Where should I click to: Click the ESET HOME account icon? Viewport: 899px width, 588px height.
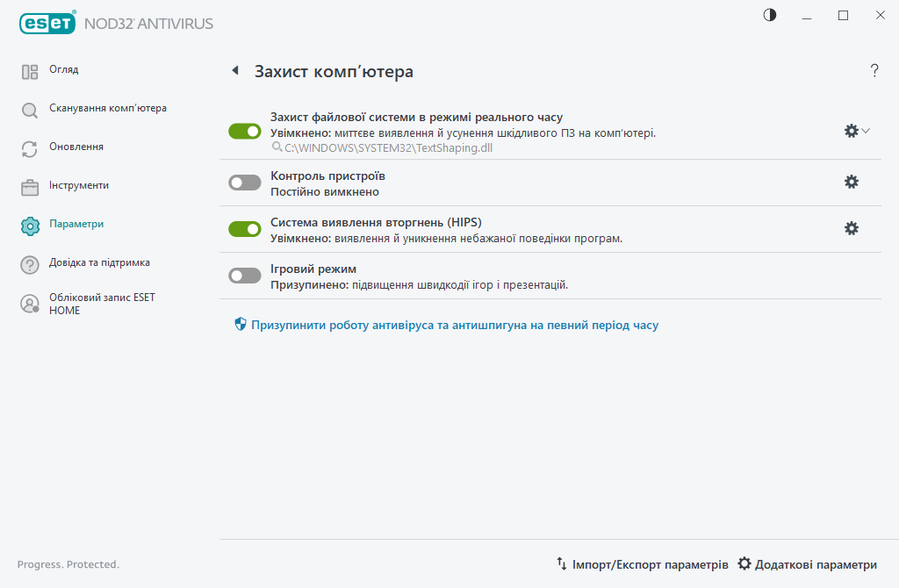coord(30,304)
